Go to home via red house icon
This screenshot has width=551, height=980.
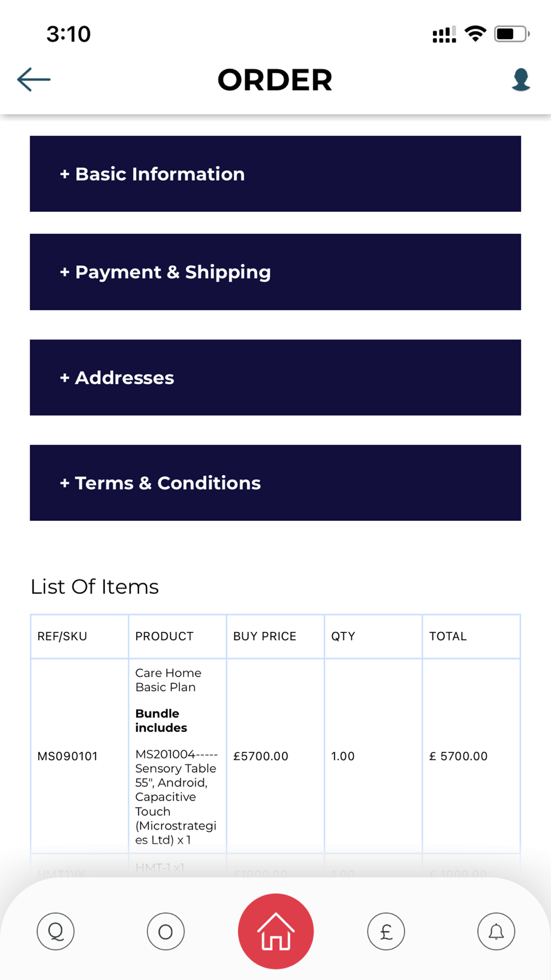point(275,931)
